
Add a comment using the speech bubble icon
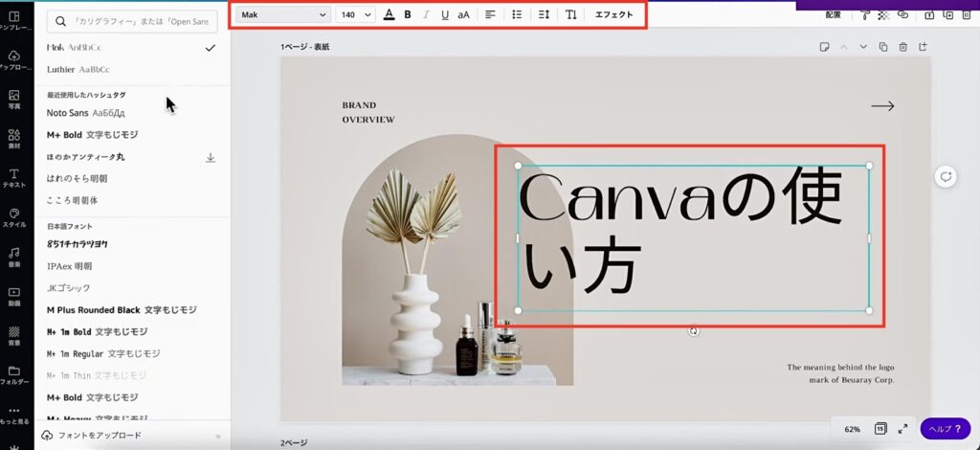tap(947, 177)
